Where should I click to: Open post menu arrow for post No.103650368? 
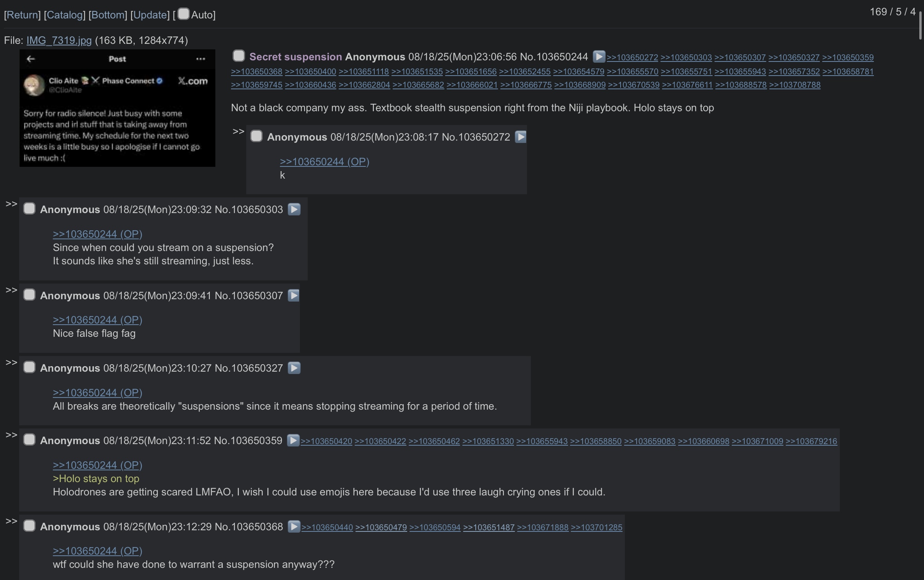click(294, 527)
